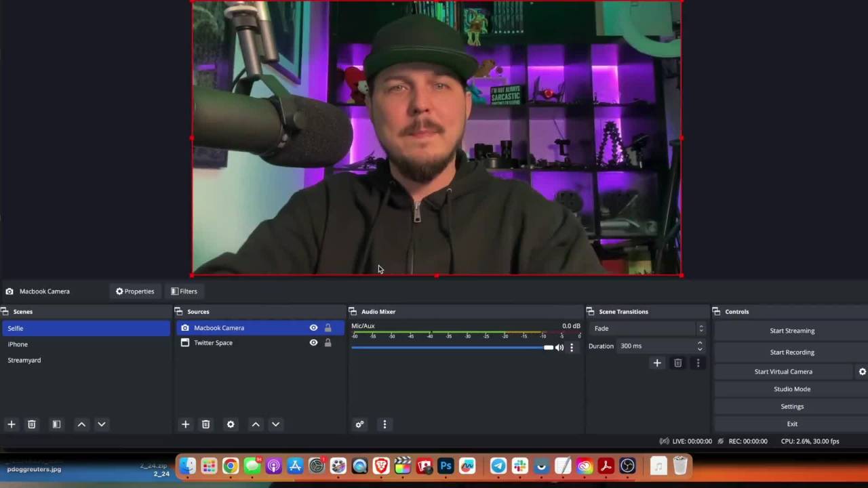
Task: Move selected source down arrow
Action: pyautogui.click(x=275, y=424)
